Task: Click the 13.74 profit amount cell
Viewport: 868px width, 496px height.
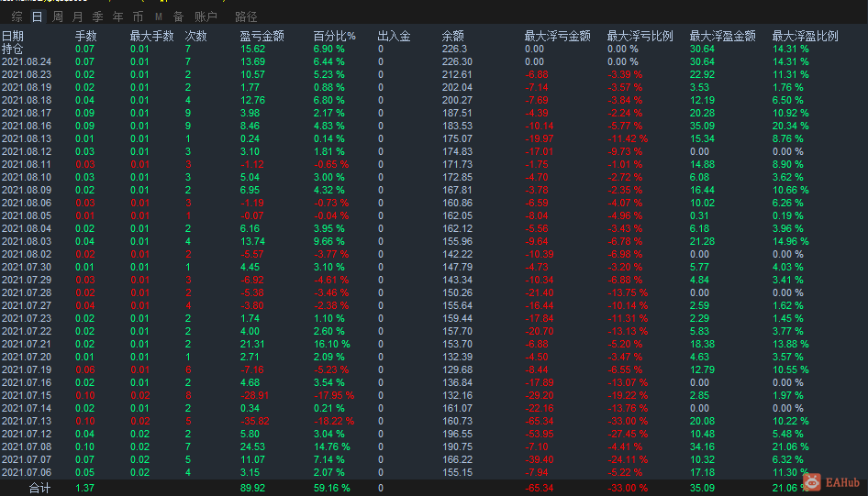Action: [x=252, y=241]
